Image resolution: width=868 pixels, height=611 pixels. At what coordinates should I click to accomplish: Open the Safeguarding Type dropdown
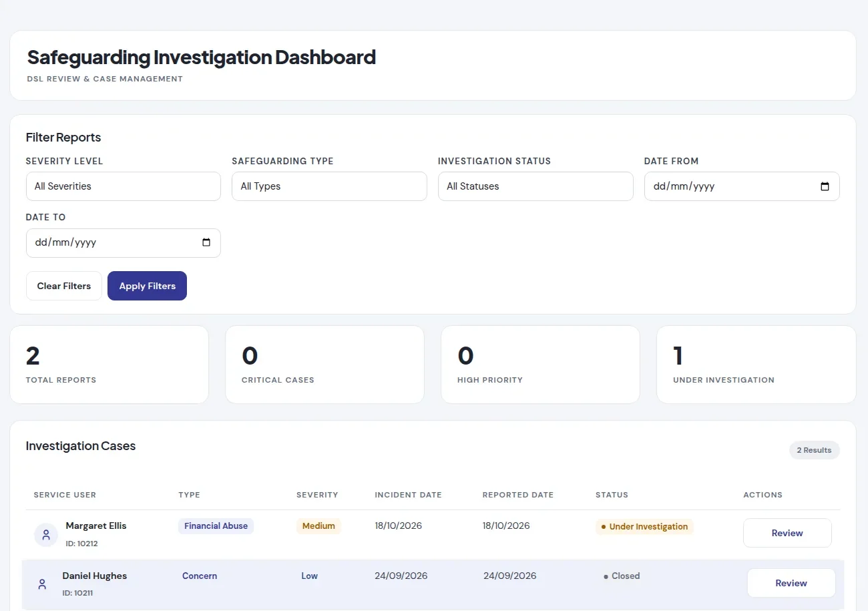click(329, 186)
